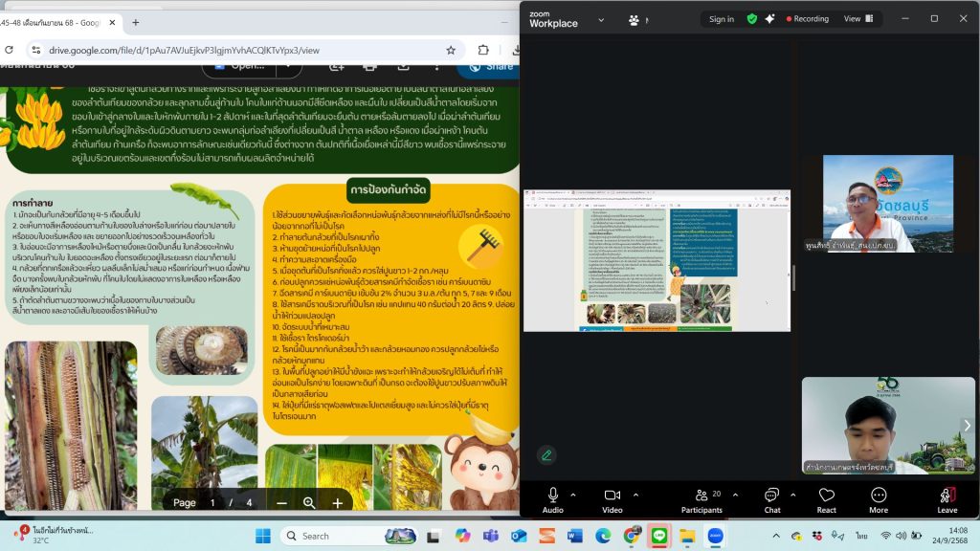Open the AI Companion sparkle icon
The width and height of the screenshot is (980, 551).
[770, 19]
